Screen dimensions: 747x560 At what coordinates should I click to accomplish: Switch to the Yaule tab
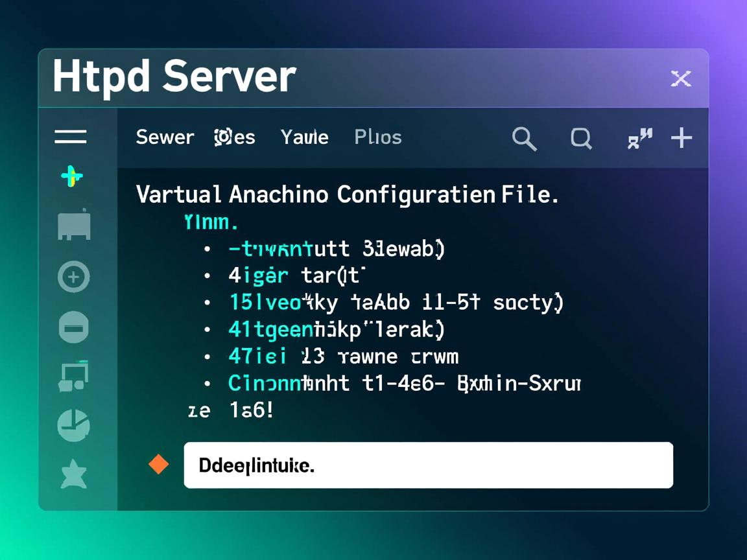(x=304, y=137)
